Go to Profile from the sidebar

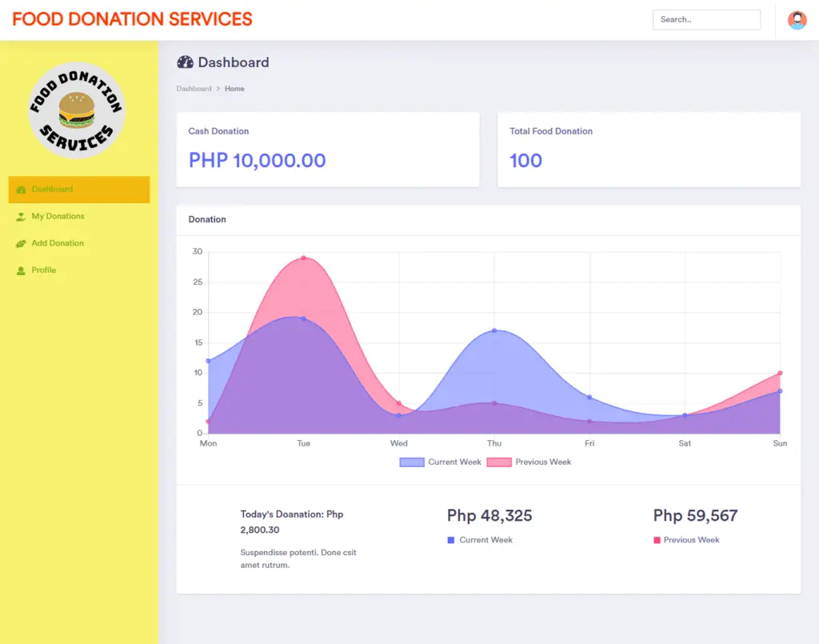coord(44,270)
